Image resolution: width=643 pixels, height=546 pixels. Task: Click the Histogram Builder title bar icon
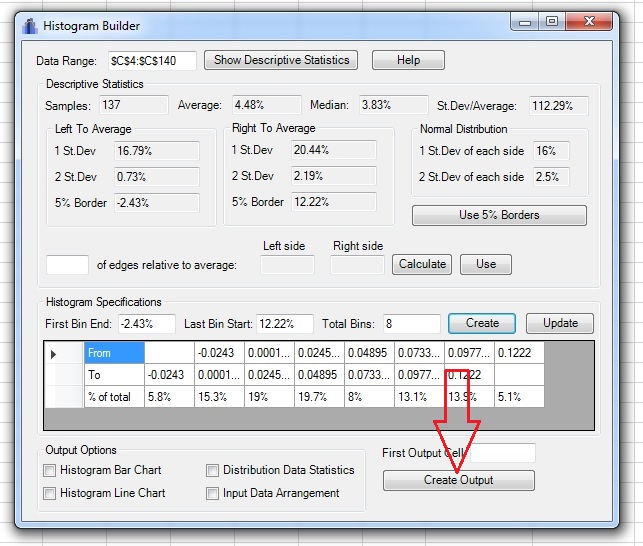(x=30, y=26)
